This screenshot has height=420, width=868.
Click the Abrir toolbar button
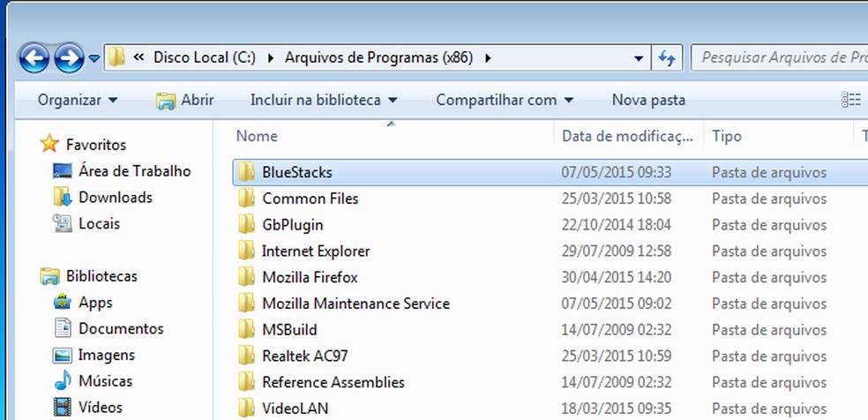coord(185,101)
